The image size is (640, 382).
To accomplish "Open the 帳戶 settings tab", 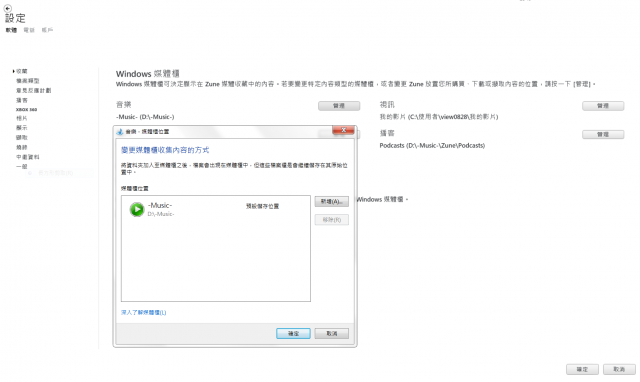I will pyautogui.click(x=47, y=30).
